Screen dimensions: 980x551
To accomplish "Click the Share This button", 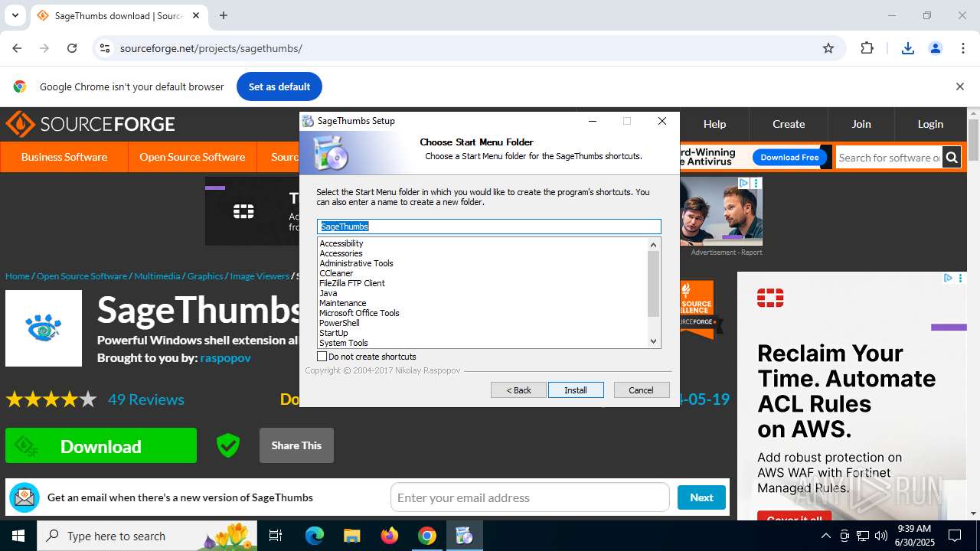I will 296,445.
